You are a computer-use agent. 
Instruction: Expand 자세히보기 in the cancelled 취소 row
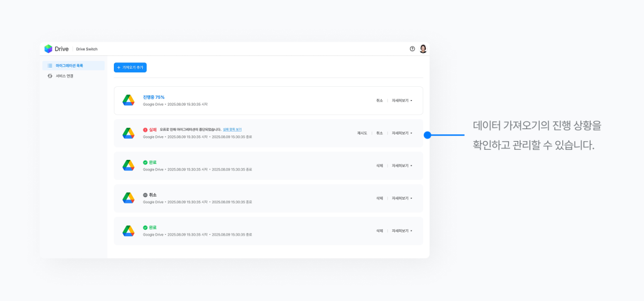point(402,198)
